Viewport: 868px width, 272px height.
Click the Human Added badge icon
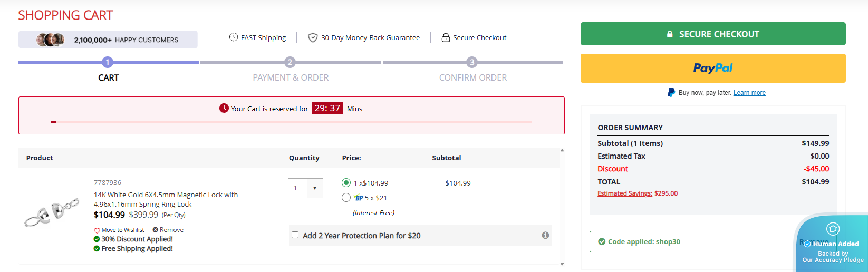[x=833, y=229]
